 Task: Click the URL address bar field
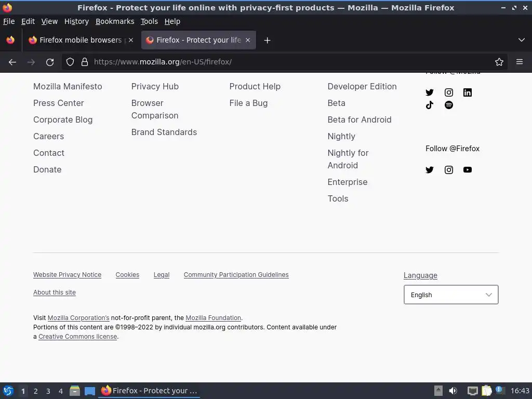(x=285, y=62)
